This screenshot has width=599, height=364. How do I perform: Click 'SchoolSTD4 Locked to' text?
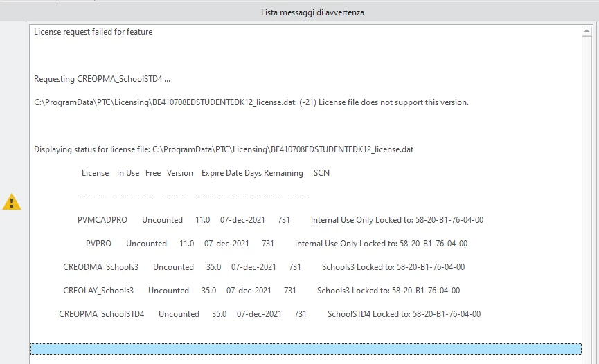(369, 314)
